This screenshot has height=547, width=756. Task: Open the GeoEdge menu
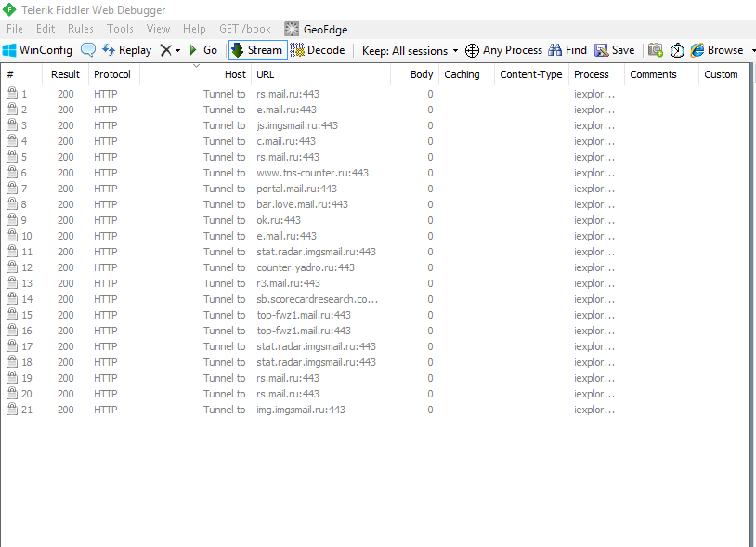click(317, 30)
